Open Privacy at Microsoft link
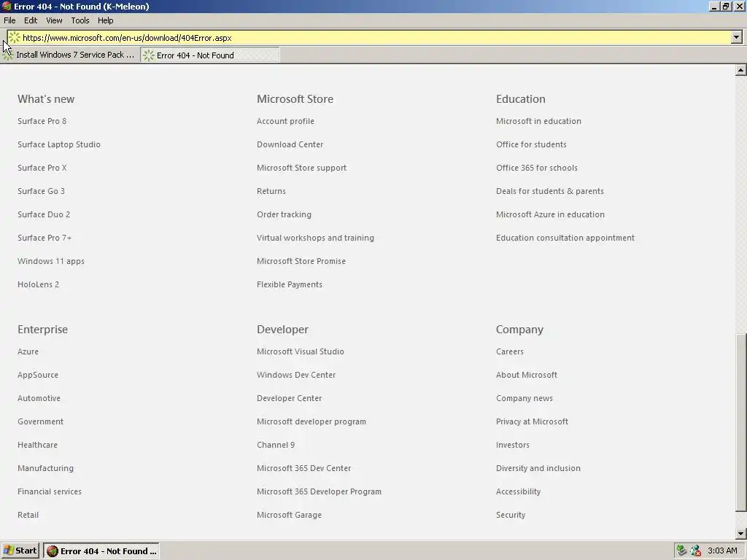The height and width of the screenshot is (560, 747). [532, 421]
